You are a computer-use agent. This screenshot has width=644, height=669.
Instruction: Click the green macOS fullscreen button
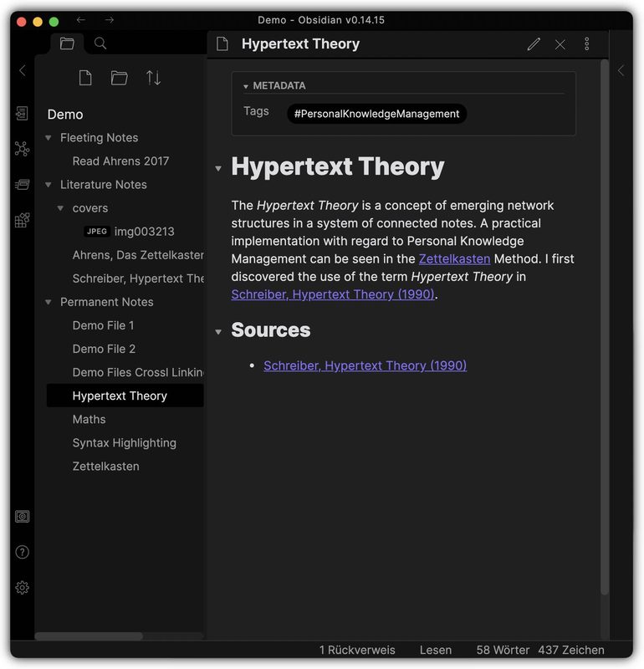point(54,22)
